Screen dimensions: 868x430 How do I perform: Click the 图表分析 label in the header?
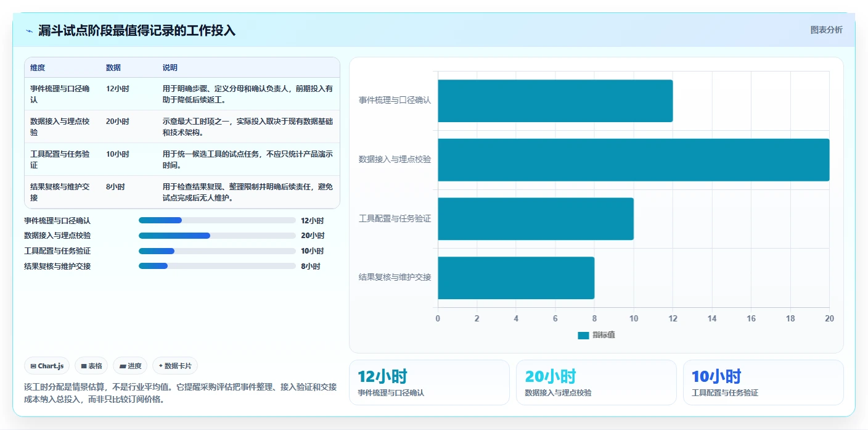(x=826, y=30)
